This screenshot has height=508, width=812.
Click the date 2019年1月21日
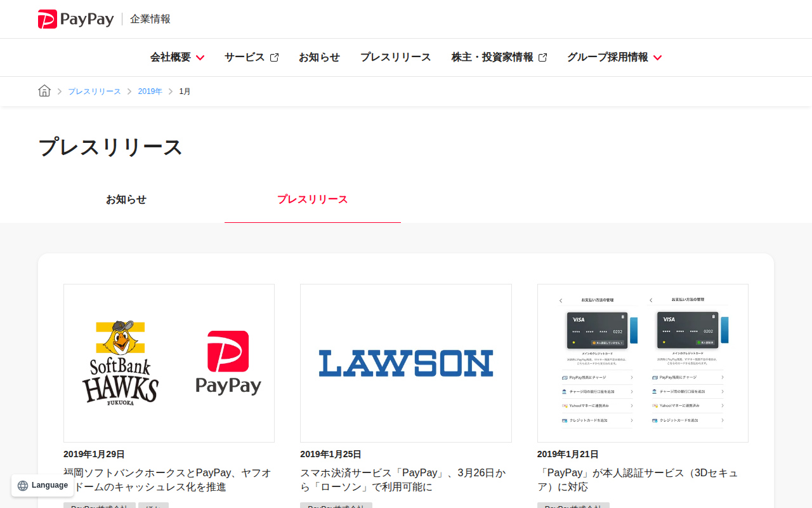click(x=568, y=454)
